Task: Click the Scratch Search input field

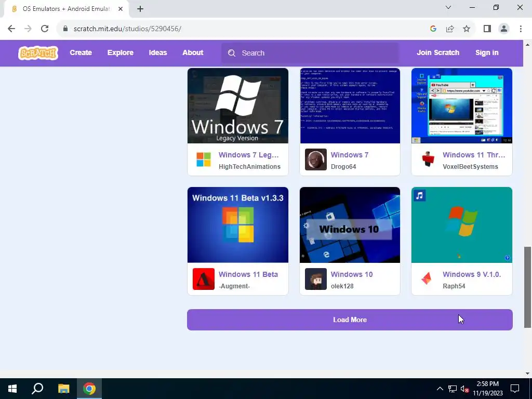Action: (310, 53)
